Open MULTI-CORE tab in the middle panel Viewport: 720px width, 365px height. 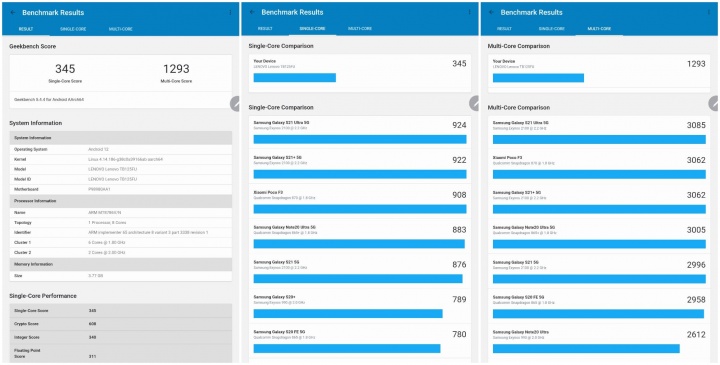[x=360, y=28]
